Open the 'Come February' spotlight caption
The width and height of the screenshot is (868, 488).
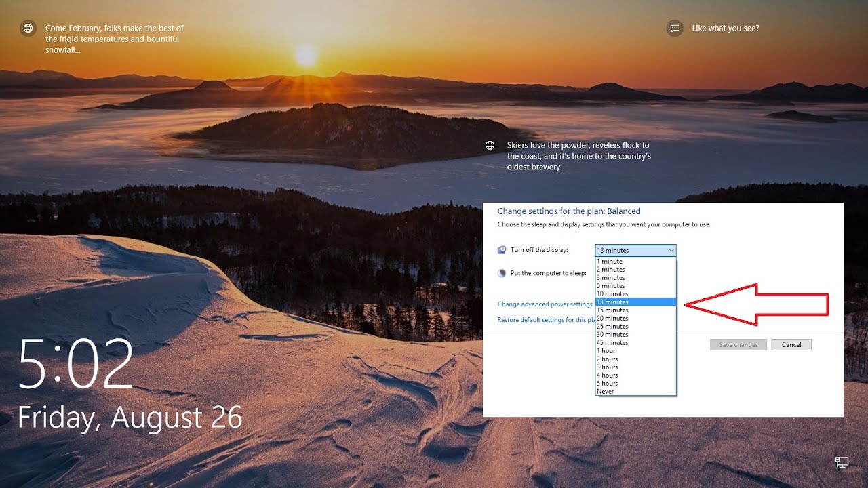click(x=115, y=39)
